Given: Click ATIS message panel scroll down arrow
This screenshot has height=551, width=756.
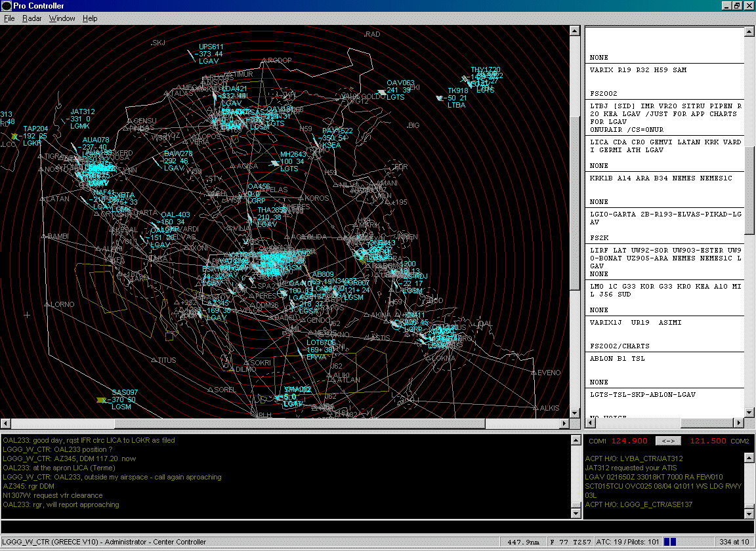Looking at the screenshot, I should pyautogui.click(x=749, y=514).
